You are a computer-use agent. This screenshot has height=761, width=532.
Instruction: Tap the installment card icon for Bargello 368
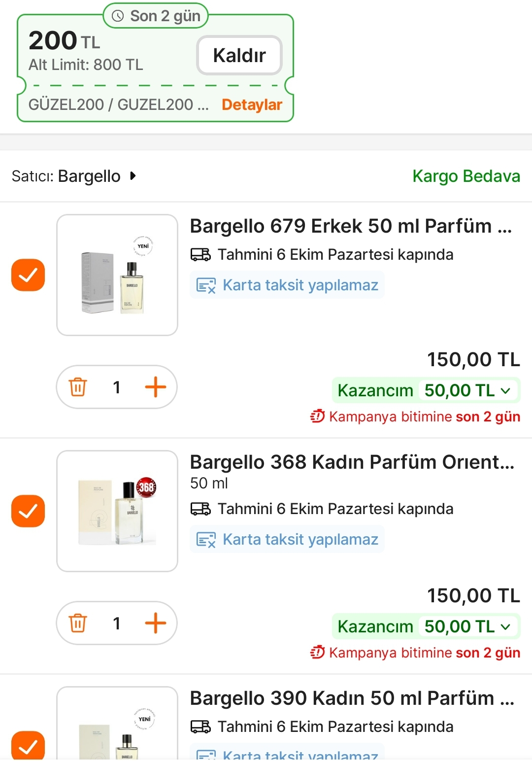click(x=206, y=540)
